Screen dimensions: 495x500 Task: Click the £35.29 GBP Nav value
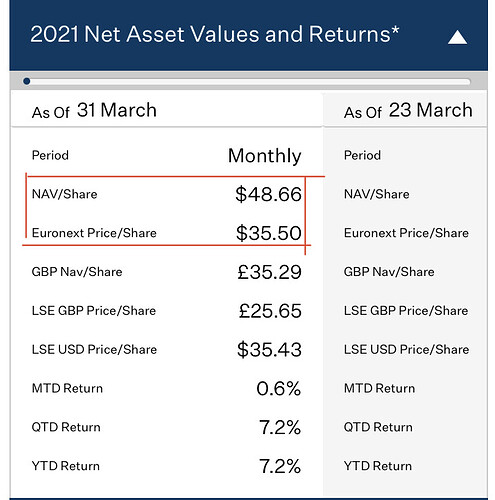point(269,272)
